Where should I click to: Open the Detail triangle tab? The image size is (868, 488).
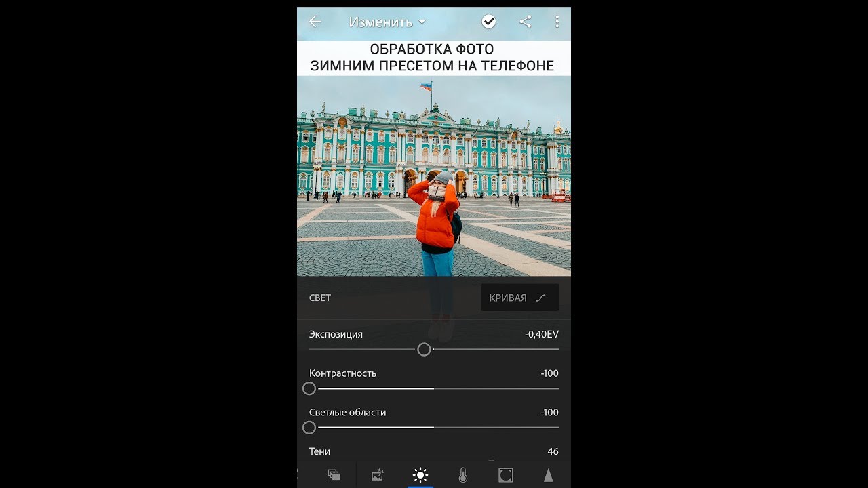tap(548, 475)
